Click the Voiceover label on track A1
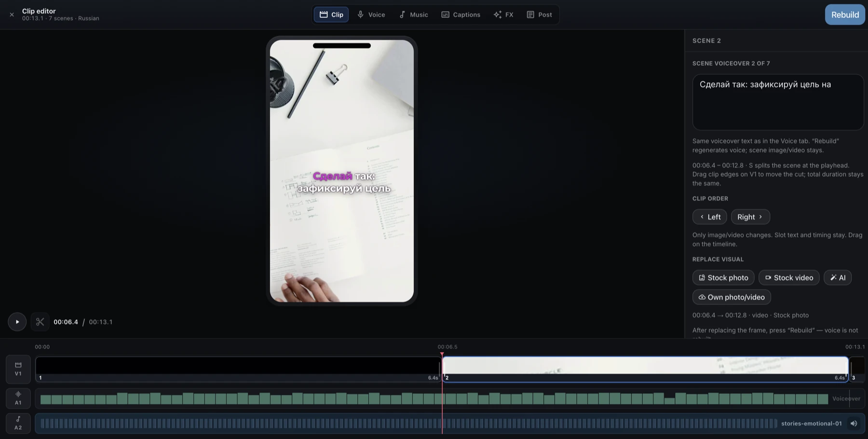Screen dimensions: 868x439 point(846,398)
